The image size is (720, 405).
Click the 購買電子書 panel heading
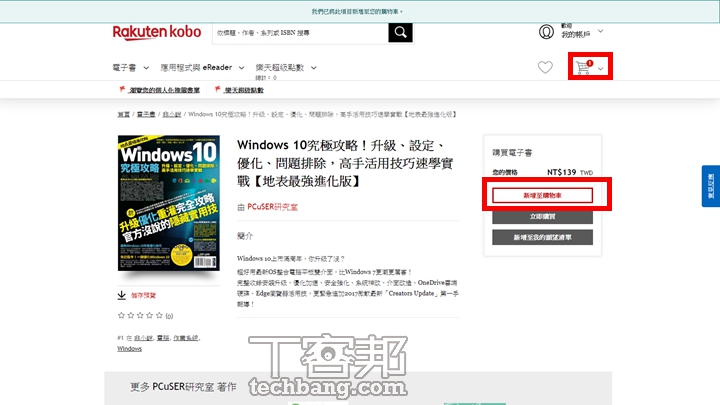click(x=512, y=152)
